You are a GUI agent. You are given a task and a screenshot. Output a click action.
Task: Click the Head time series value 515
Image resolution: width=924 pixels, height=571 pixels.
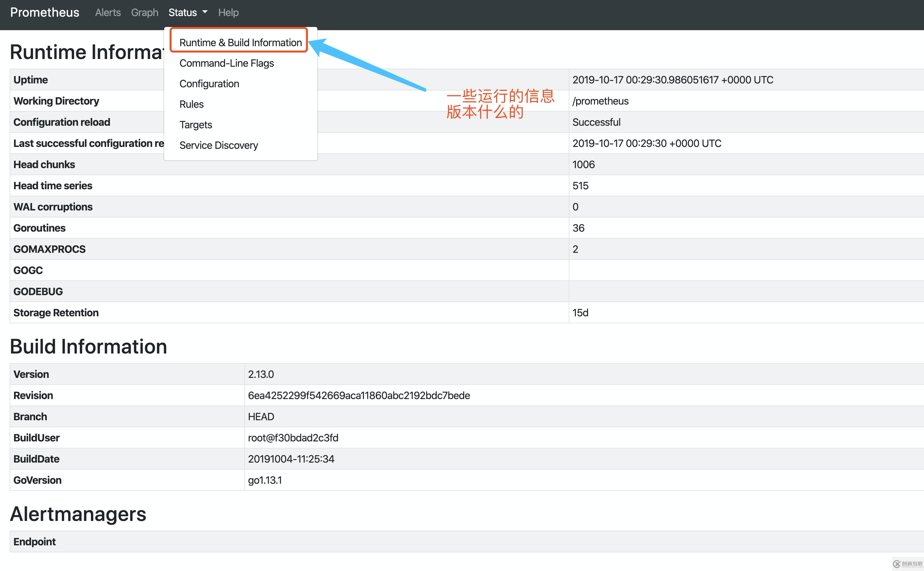[x=580, y=185]
